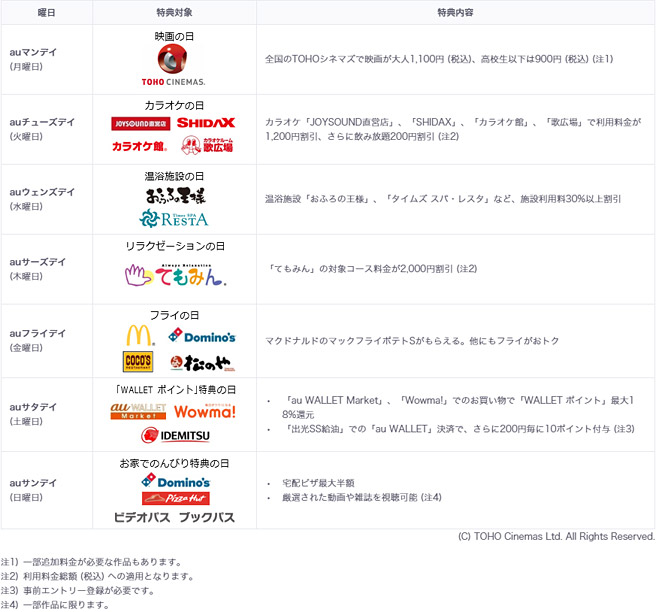The width and height of the screenshot is (656, 612).
Task: Click the フライの日 heading
Action: pos(174,315)
